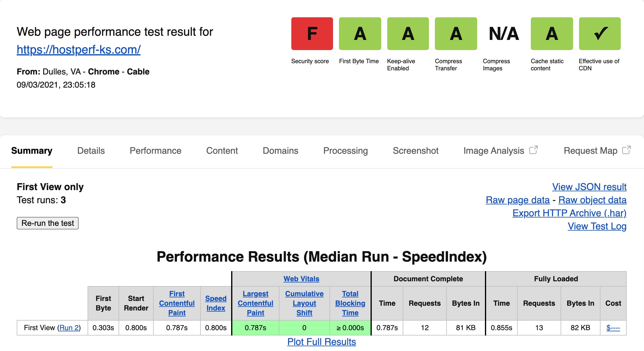The width and height of the screenshot is (644, 351).
Task: Open View JSON result link
Action: pos(589,187)
